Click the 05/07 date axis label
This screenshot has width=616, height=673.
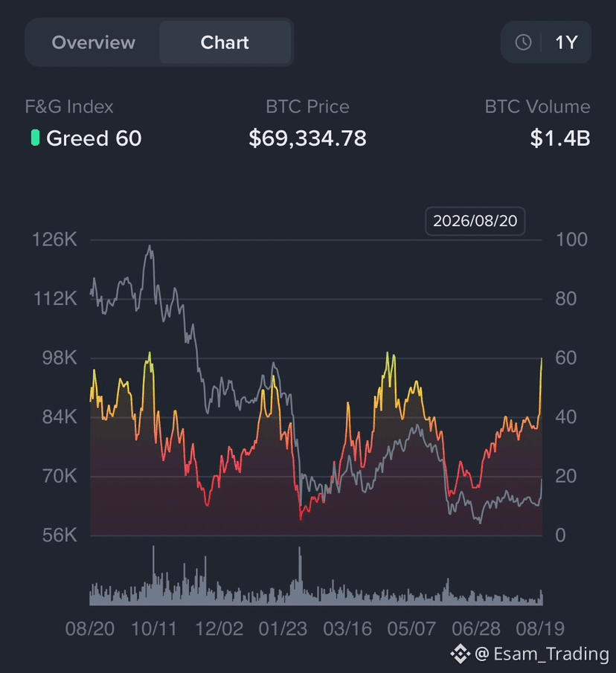(411, 629)
